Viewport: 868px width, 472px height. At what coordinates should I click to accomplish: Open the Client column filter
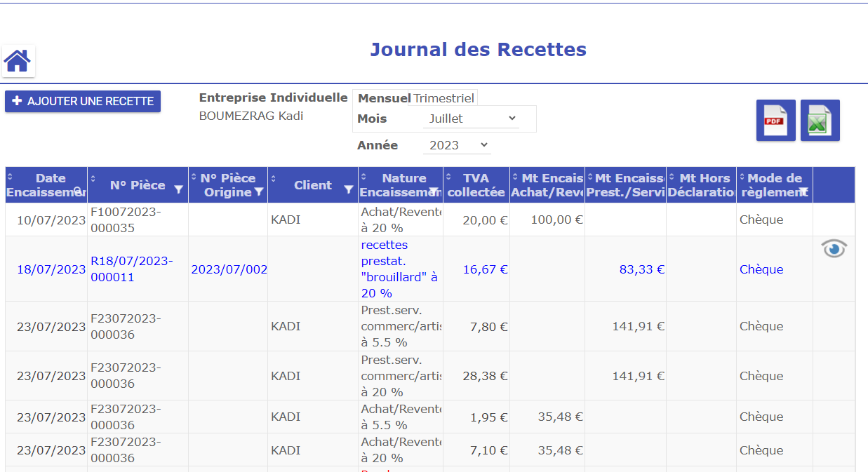(348, 189)
